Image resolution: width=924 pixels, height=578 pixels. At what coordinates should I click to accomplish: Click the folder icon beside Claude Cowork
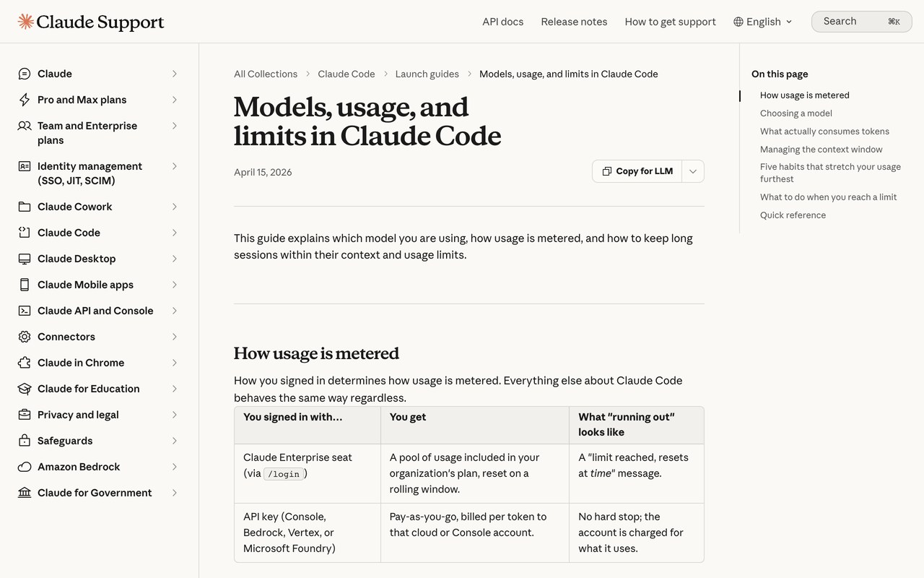point(25,207)
